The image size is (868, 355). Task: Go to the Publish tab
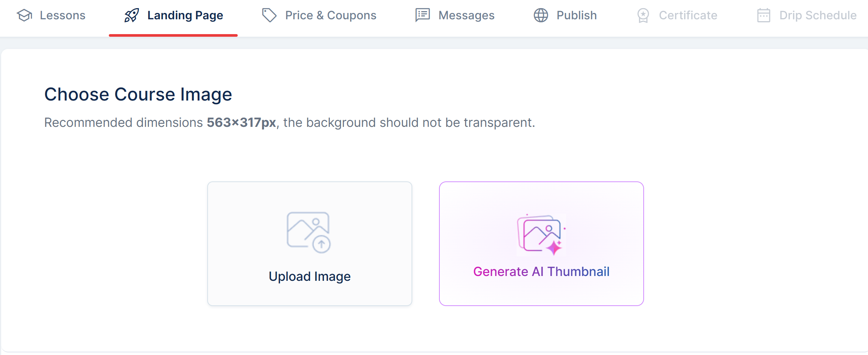click(x=565, y=15)
